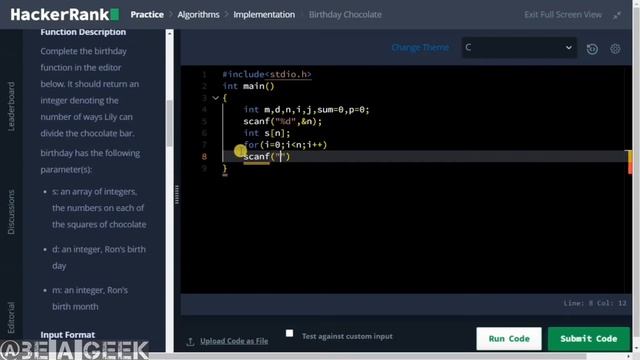Click the Run Code button
Image resolution: width=640 pixels, height=360 pixels.
click(509, 338)
